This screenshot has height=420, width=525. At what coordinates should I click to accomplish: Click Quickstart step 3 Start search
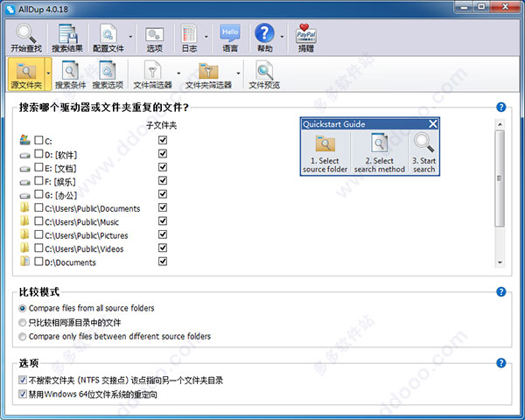click(x=423, y=153)
